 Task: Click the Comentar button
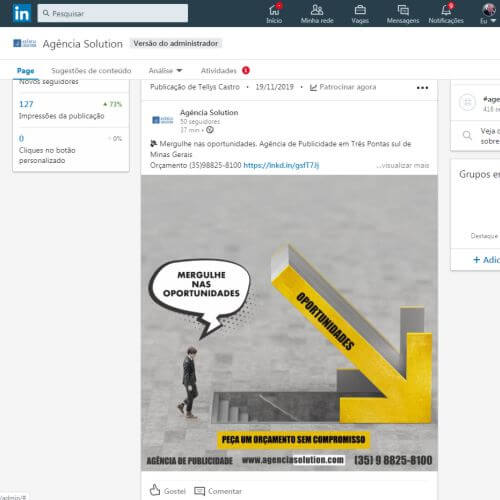pyautogui.click(x=218, y=491)
